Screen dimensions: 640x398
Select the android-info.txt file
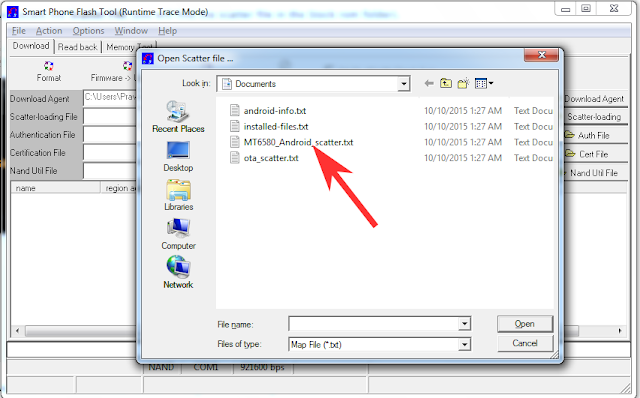275,111
